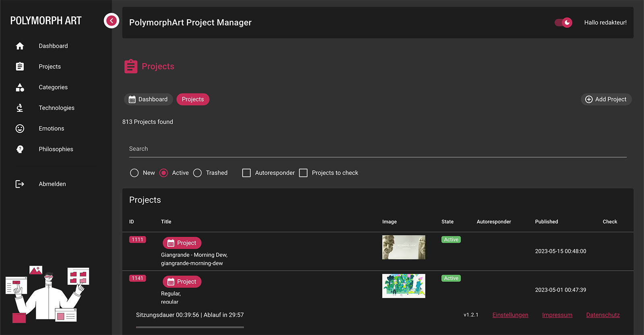The image size is (644, 335).
Task: Toggle the dark mode switch
Action: click(563, 23)
